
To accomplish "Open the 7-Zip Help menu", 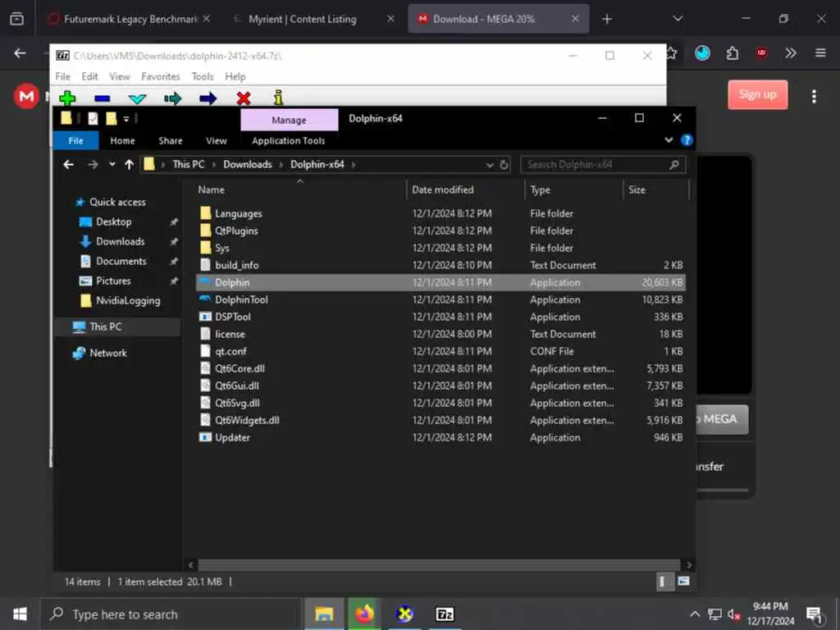I will pos(235,76).
